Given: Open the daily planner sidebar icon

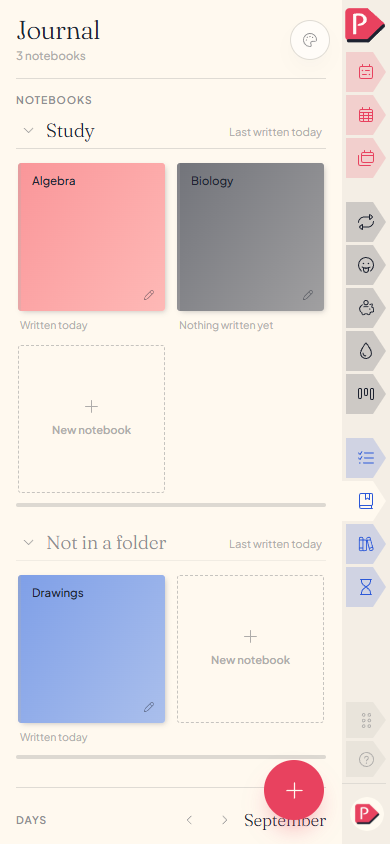Looking at the screenshot, I should (x=365, y=72).
